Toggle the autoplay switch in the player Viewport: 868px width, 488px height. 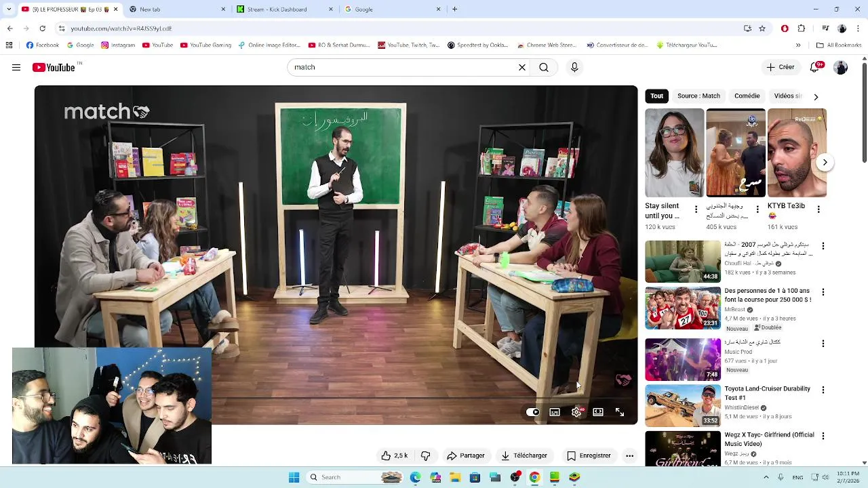pos(533,412)
